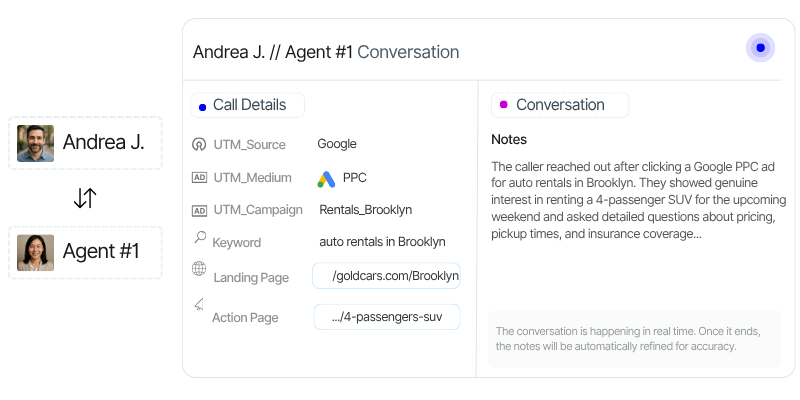Screen dimensions: 800x400
Task: Click the Notes heading
Action: click(509, 139)
